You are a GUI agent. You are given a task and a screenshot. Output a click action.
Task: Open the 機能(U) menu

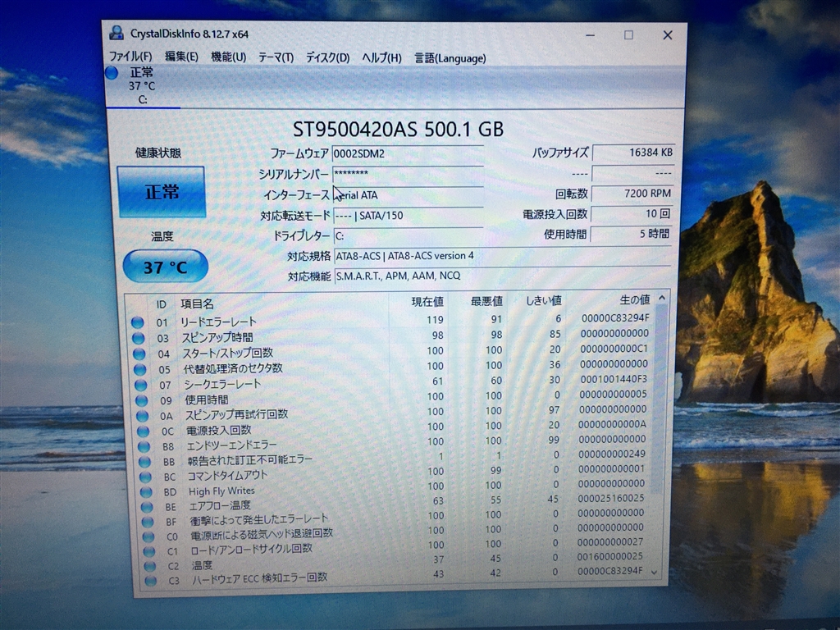tap(228, 57)
